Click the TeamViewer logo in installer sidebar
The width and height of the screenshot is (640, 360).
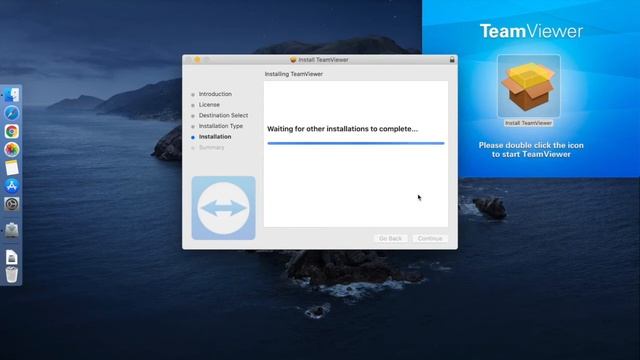coord(224,208)
